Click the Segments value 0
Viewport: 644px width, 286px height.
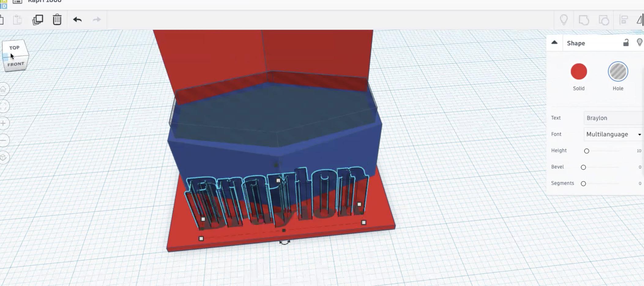point(640,184)
